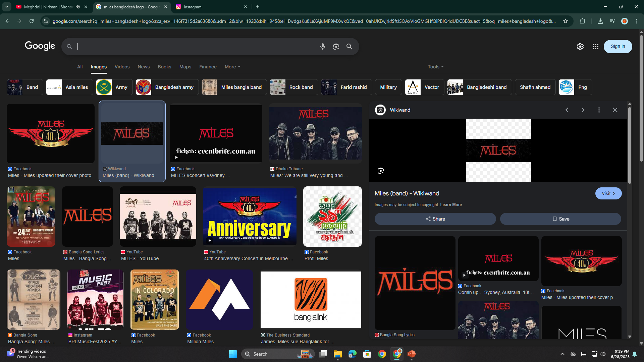Image resolution: width=644 pixels, height=362 pixels.
Task: Open Chrome profile avatar icon
Action: click(625, 21)
